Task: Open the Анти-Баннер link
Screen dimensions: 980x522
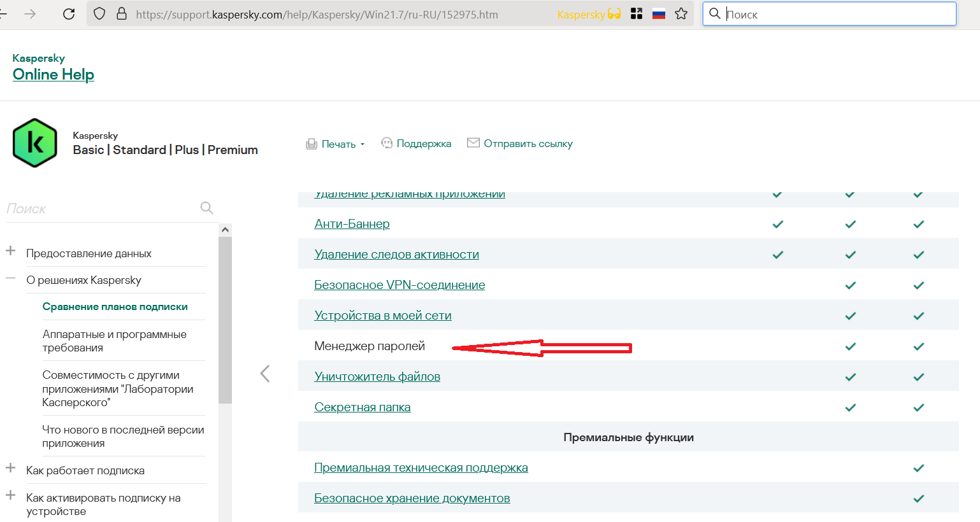Action: click(352, 224)
